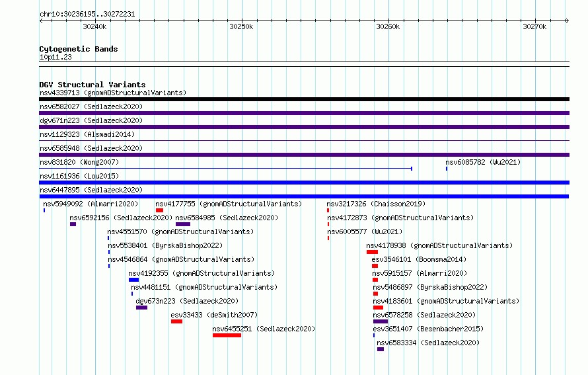The image size is (588, 375).
Task: Select nsv5486897 (ByrskaBishop2022) label
Action: [x=430, y=287]
